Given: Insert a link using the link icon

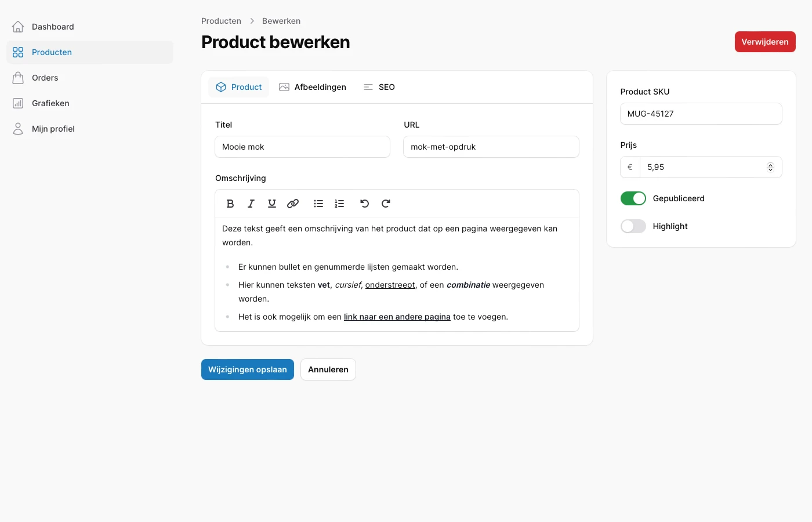Looking at the screenshot, I should pyautogui.click(x=293, y=204).
